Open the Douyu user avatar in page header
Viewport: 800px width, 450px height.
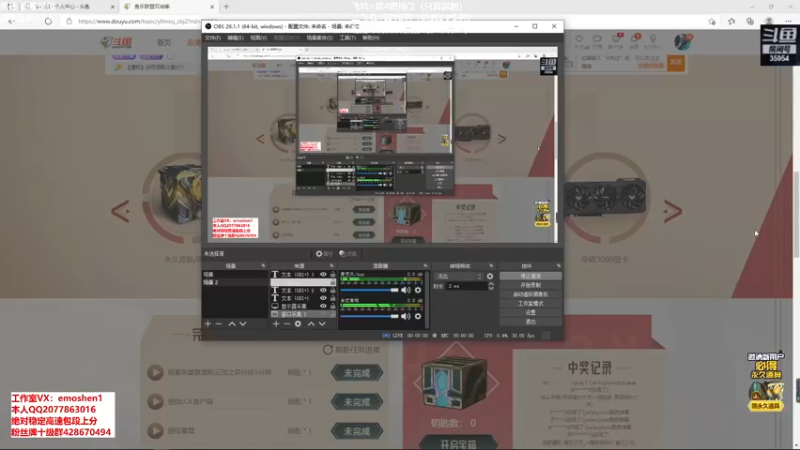point(682,42)
